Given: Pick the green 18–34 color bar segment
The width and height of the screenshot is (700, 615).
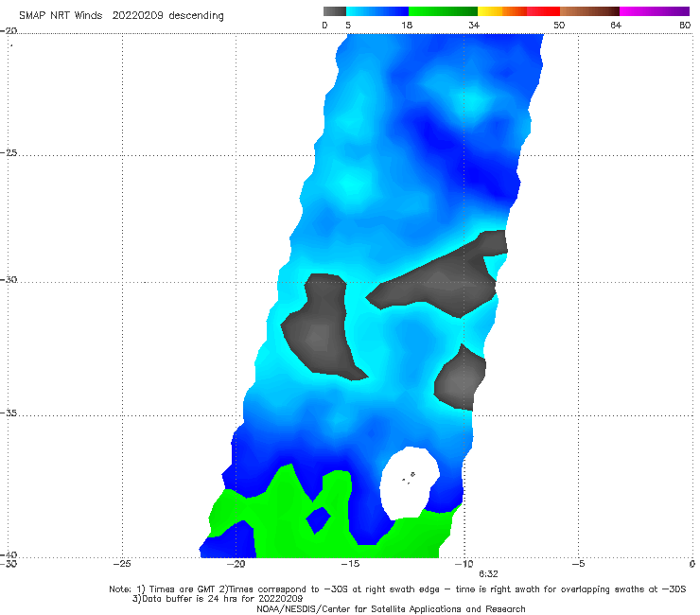Looking at the screenshot, I should coord(443,11).
